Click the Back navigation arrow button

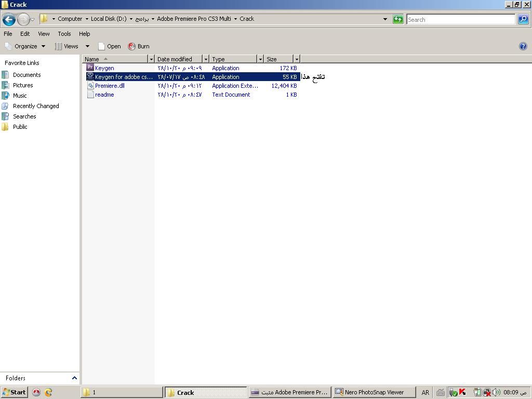click(9, 20)
